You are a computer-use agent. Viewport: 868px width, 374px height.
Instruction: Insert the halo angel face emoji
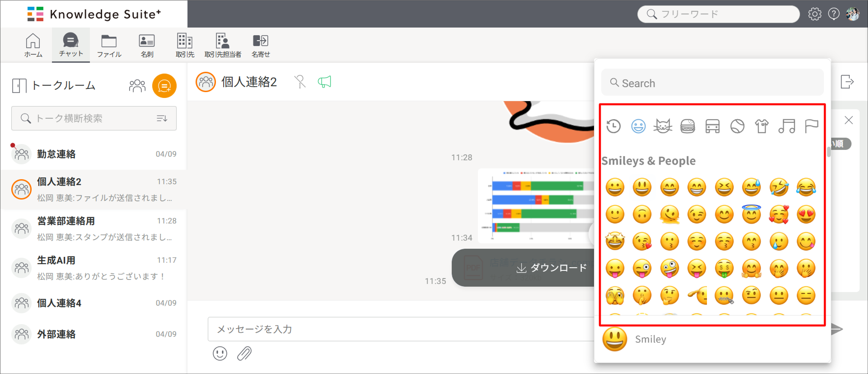751,214
